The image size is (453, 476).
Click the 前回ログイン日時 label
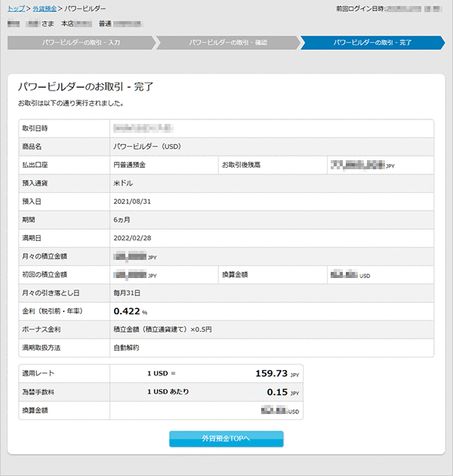click(359, 8)
